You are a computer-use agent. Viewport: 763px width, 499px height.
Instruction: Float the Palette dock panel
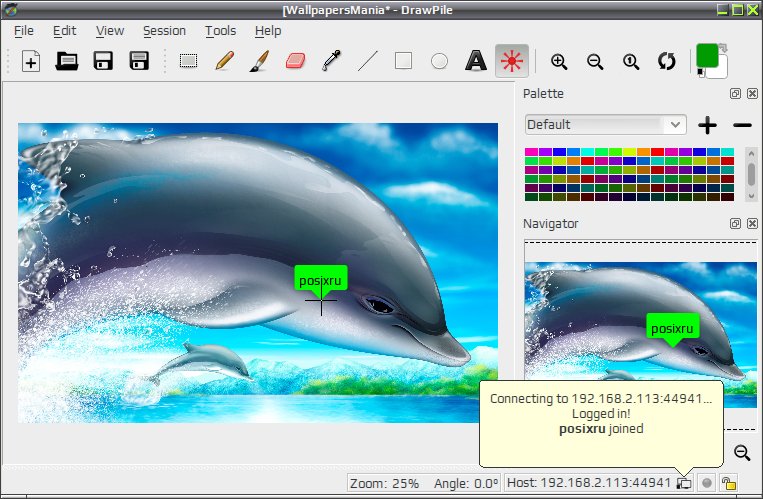(735, 93)
